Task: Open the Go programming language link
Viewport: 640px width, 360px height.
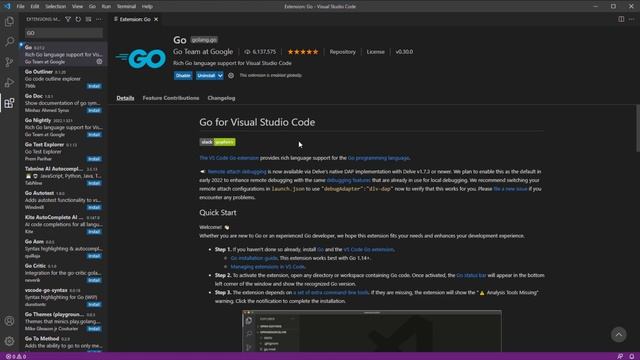Action: [x=378, y=158]
